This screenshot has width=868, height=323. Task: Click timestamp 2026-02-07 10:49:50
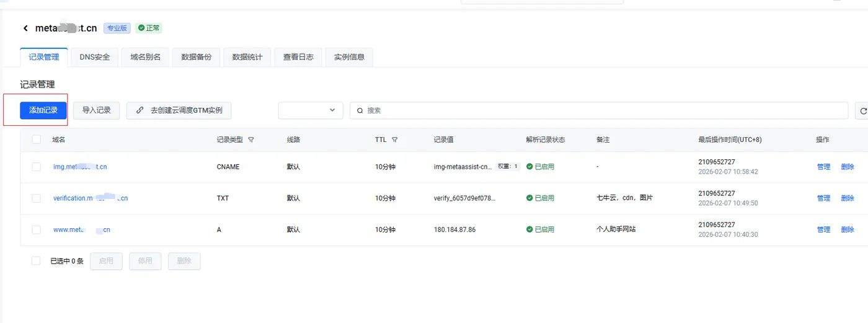[728, 203]
